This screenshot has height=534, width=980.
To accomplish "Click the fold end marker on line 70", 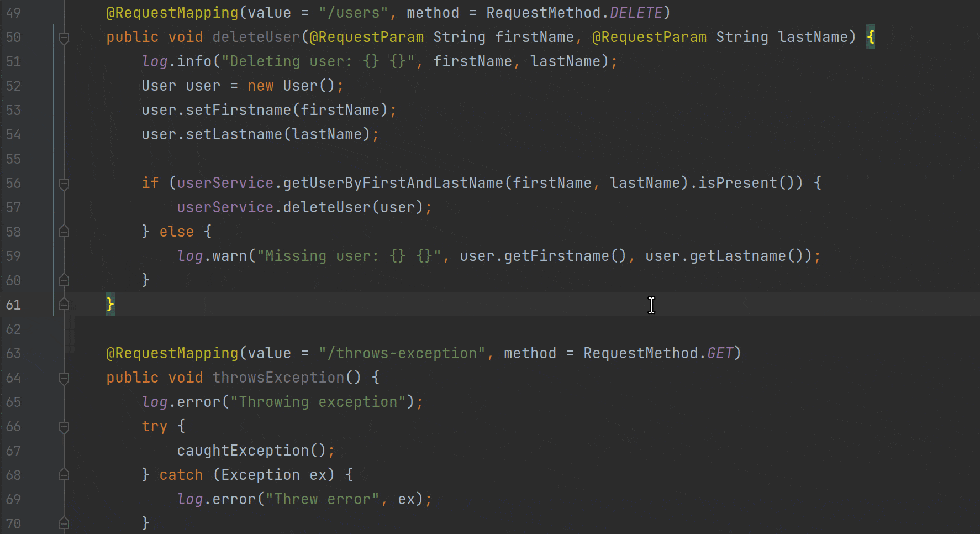I will coord(64,523).
